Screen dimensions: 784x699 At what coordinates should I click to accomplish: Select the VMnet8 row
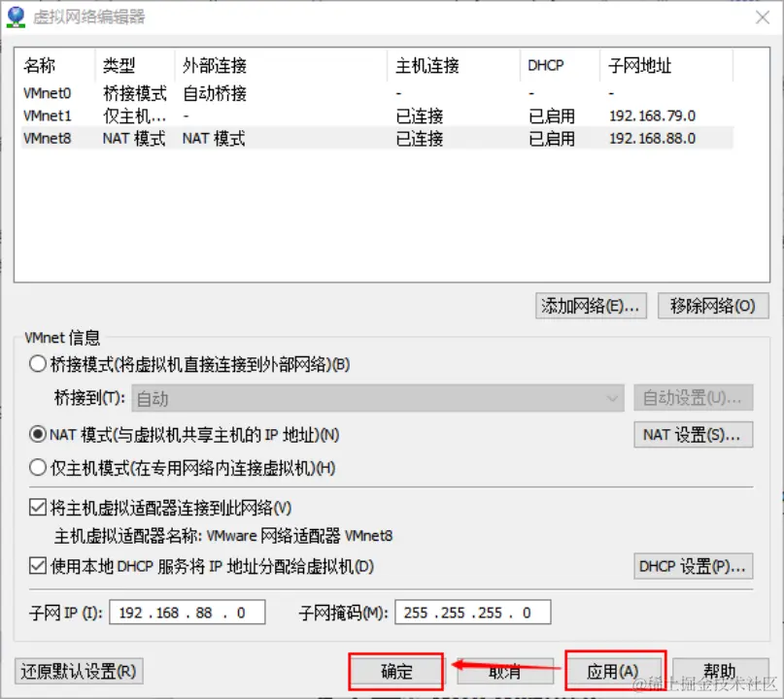pos(378,139)
